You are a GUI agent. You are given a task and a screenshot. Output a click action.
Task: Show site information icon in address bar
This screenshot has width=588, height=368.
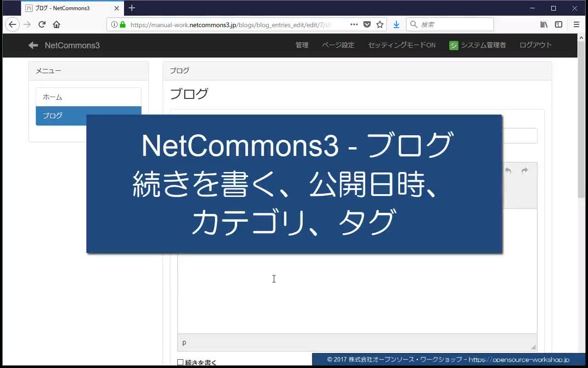[114, 24]
